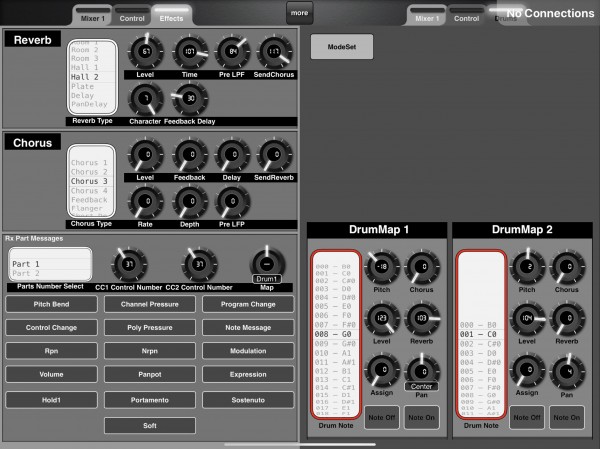This screenshot has width=600, height=449.
Task: Toggle Panpot receive message
Action: tap(150, 374)
